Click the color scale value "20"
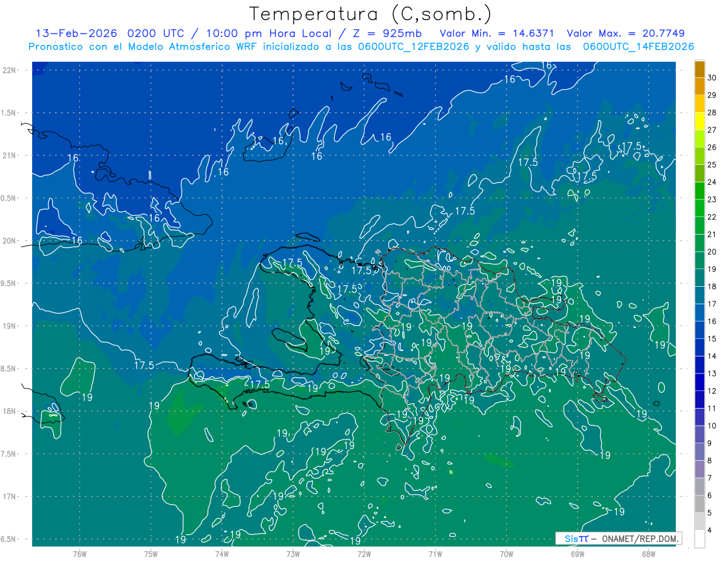Viewport: 728px width, 562px height. (x=712, y=252)
